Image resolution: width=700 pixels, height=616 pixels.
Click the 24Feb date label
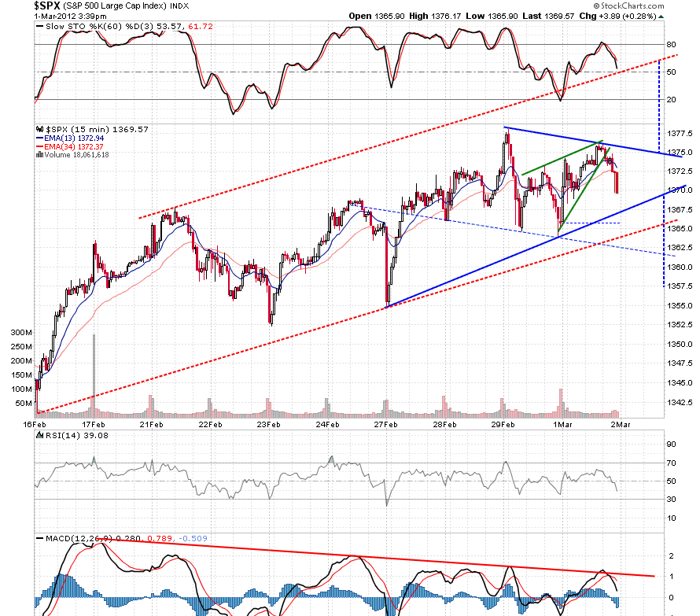pyautogui.click(x=328, y=424)
